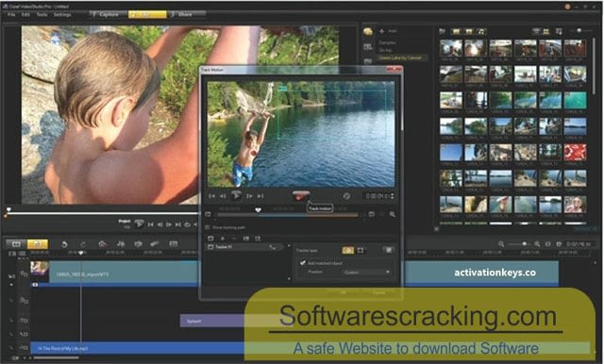Add a new tracker in tracker toolbar
Image resolution: width=604 pixels, height=364 pixels.
pyautogui.click(x=223, y=239)
